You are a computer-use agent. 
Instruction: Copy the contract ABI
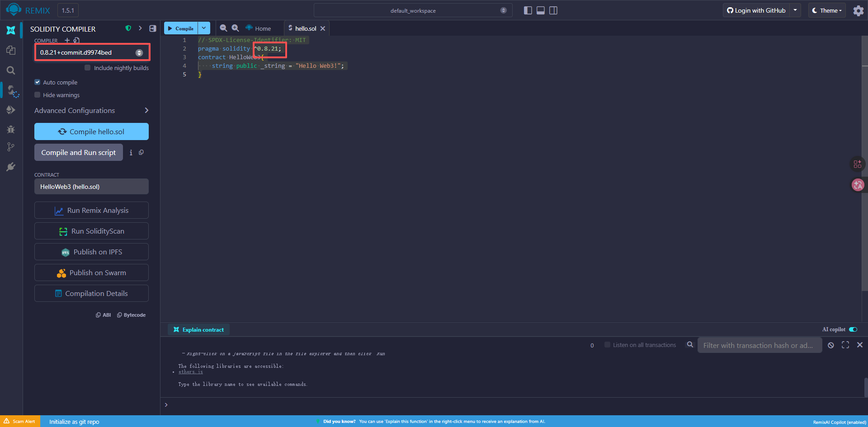(104, 315)
